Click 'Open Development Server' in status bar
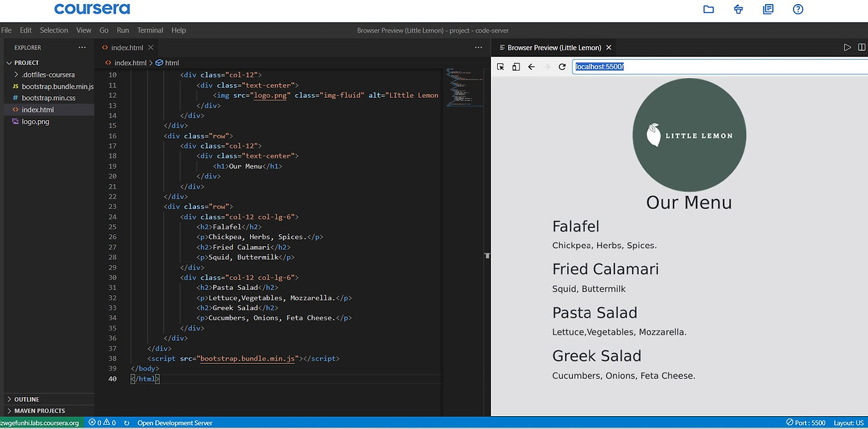868x429 pixels. [x=175, y=423]
